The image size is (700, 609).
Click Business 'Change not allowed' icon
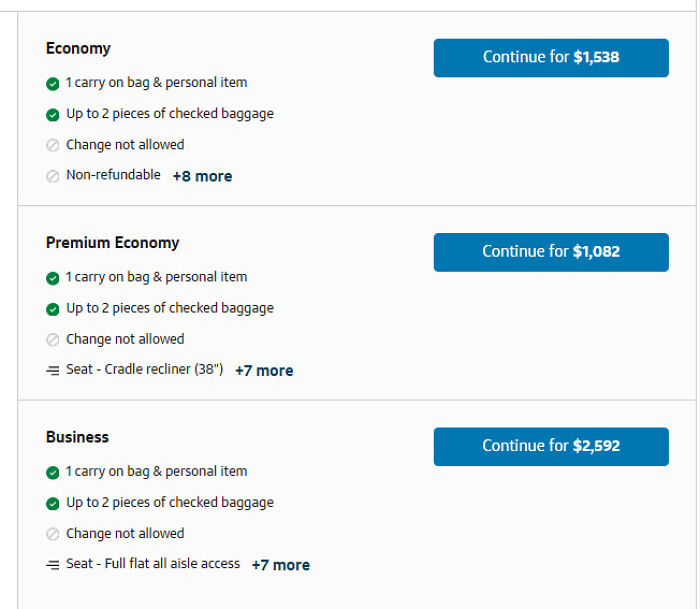pyautogui.click(x=53, y=535)
